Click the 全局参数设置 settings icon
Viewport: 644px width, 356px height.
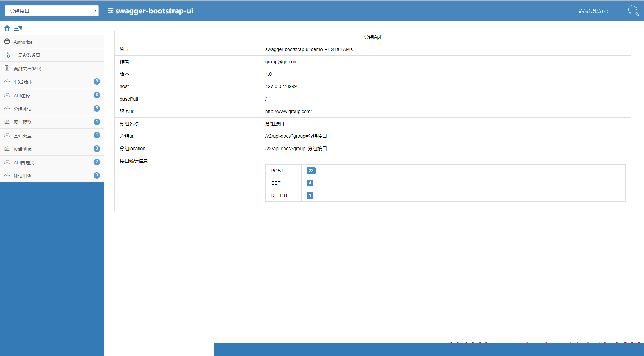point(7,55)
